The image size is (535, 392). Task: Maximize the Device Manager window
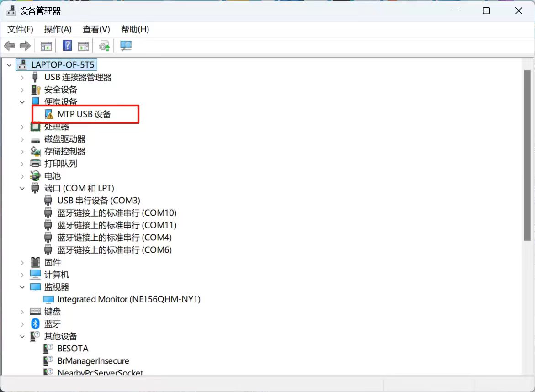coord(486,11)
